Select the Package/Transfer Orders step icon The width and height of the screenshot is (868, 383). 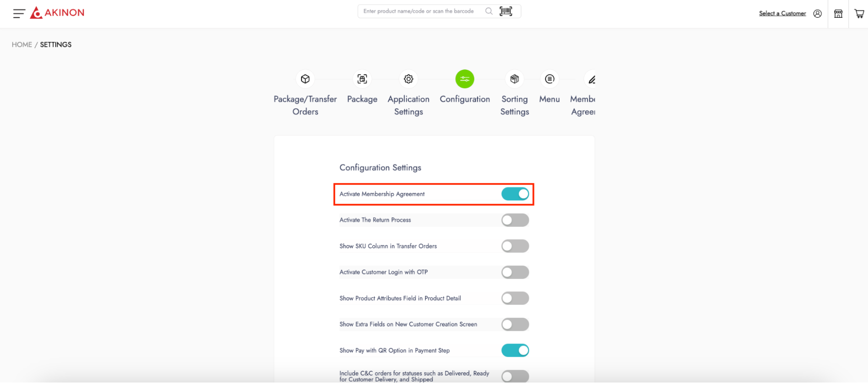(305, 79)
